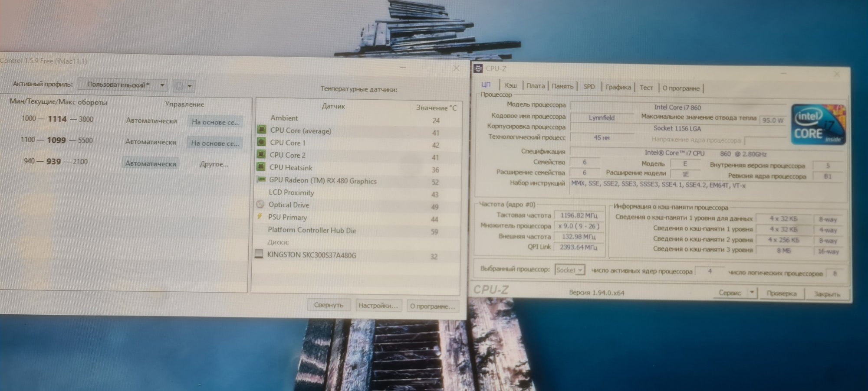Click the "Socket 1156 LGA" package field
Screen dimensions: 868x391
pyautogui.click(x=677, y=128)
